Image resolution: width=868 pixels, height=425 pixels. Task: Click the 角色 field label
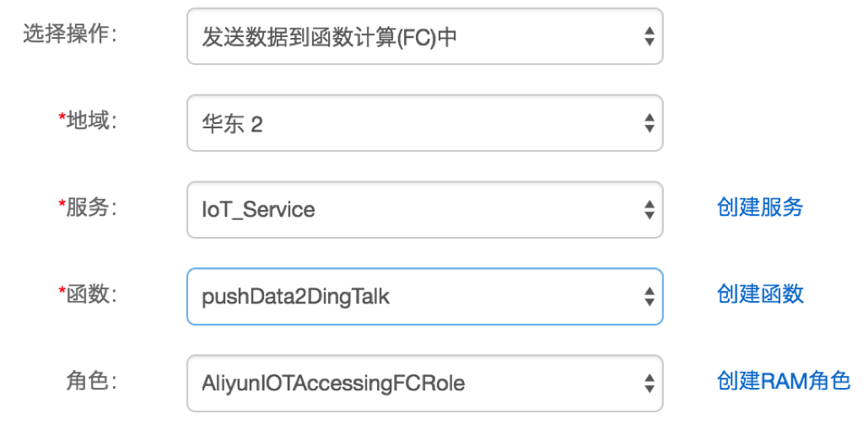[90, 381]
